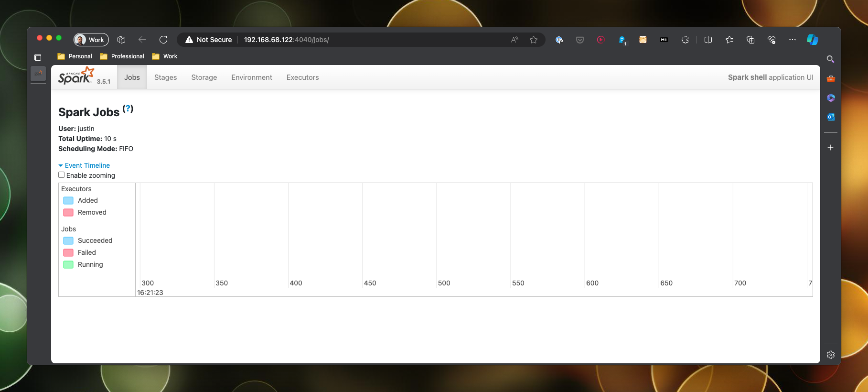Click the Total Uptime: 10 s text
Screen dimensions: 868x392
(x=87, y=139)
